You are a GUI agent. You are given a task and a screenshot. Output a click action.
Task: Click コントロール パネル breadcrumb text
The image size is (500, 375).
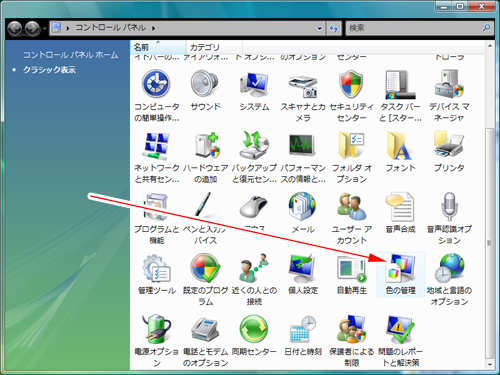(111, 28)
